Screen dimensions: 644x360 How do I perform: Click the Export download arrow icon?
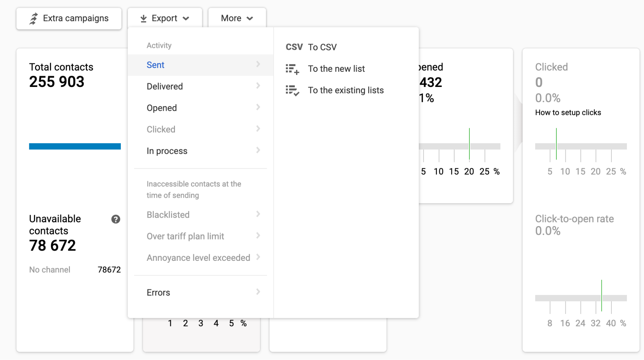[x=144, y=19]
